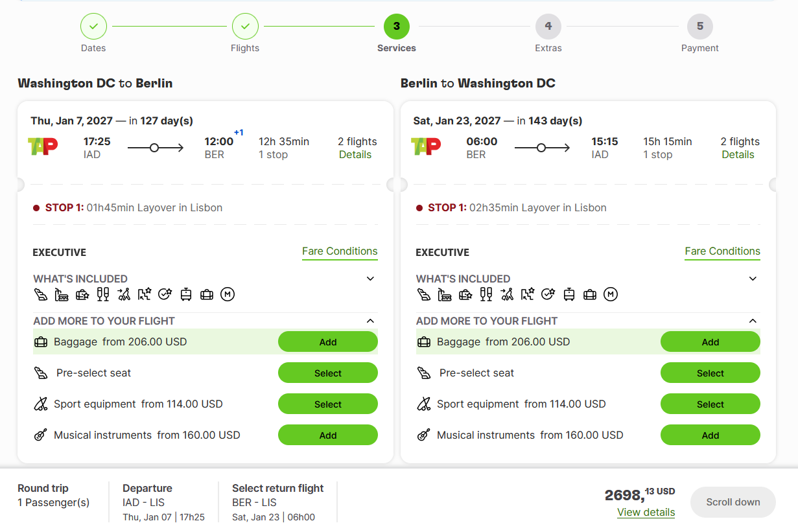Add baggage to the outbound flight
This screenshot has width=798, height=532.
click(328, 341)
